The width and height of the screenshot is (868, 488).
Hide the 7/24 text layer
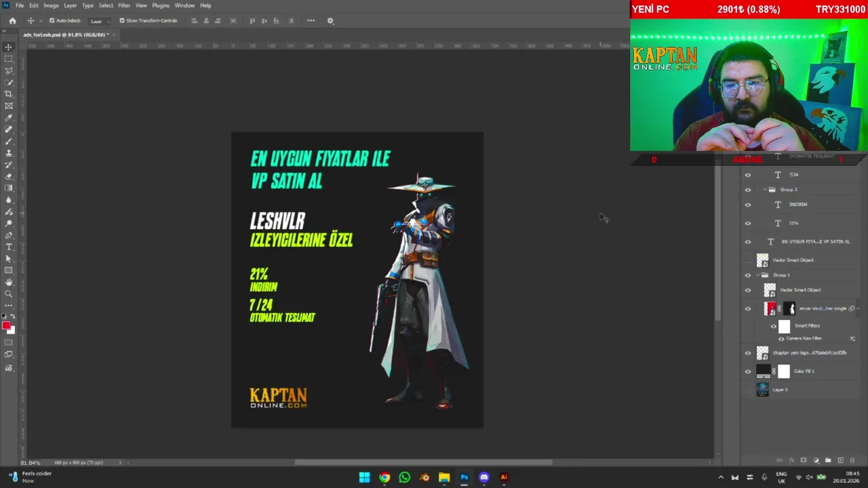pyautogui.click(x=748, y=175)
